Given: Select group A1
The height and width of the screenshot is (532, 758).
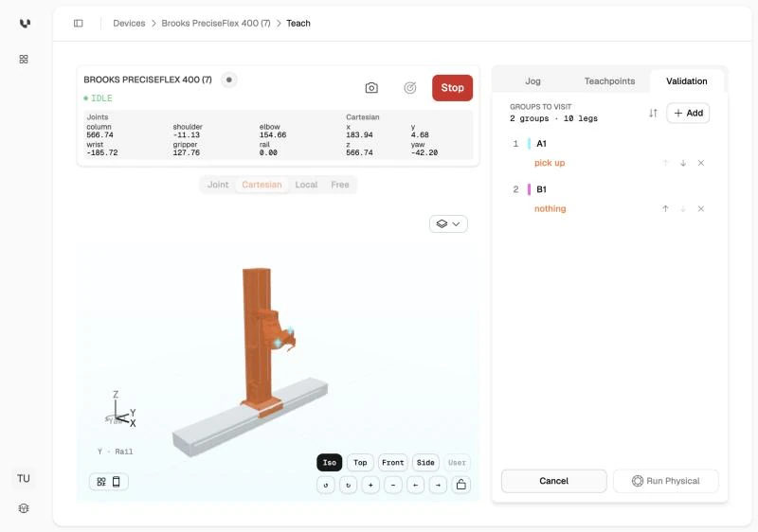Looking at the screenshot, I should click(x=541, y=143).
